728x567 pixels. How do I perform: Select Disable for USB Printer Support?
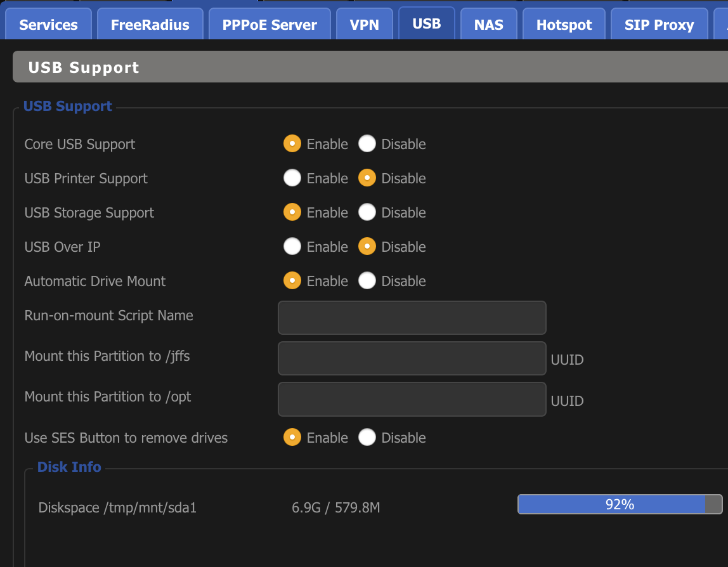[x=367, y=178]
